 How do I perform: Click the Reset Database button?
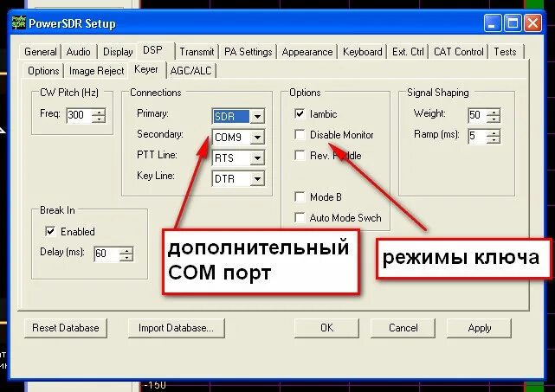tap(66, 328)
